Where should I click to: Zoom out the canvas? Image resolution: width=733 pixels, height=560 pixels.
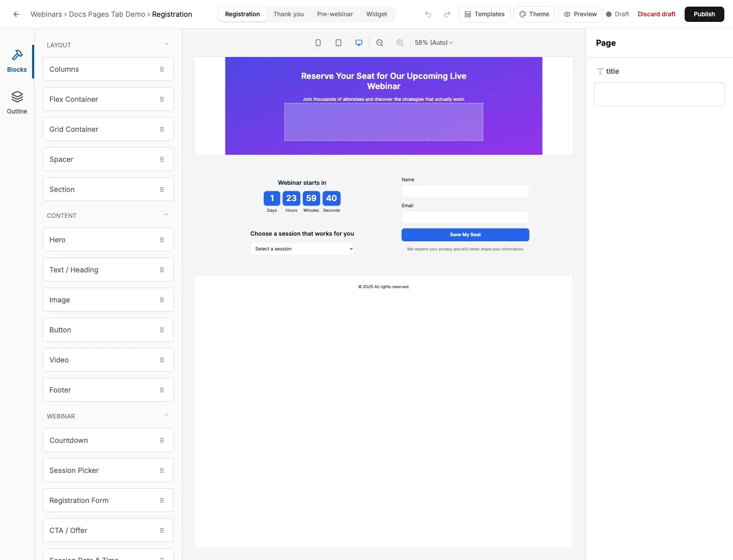380,43
